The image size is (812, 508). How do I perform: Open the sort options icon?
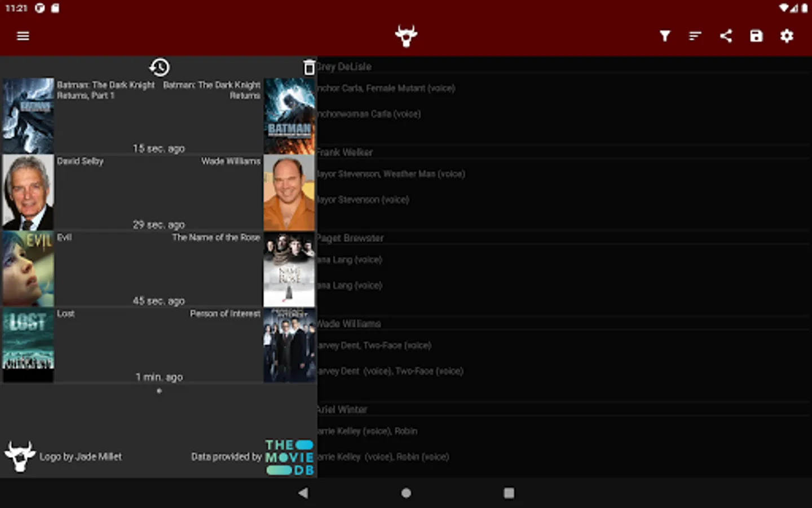click(x=695, y=36)
